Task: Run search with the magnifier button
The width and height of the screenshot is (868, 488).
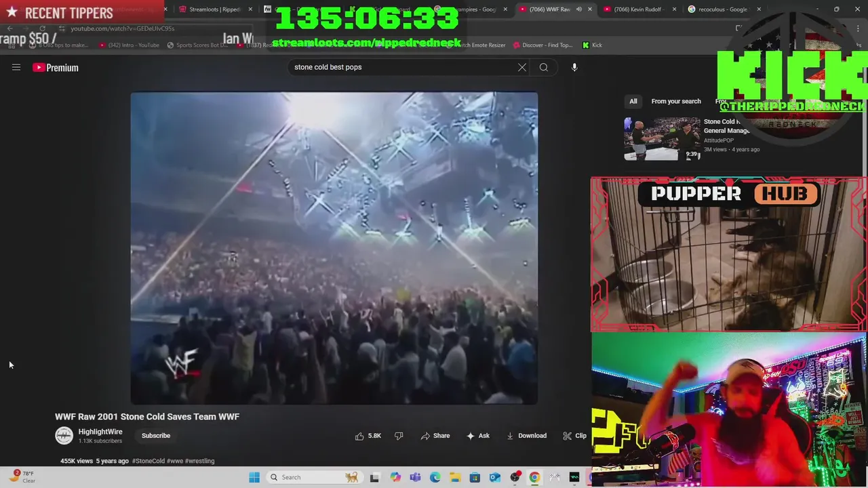Action: [544, 67]
